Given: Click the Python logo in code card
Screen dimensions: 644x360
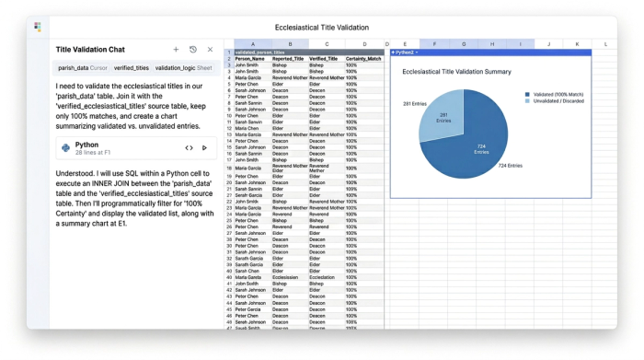Looking at the screenshot, I should click(65, 148).
